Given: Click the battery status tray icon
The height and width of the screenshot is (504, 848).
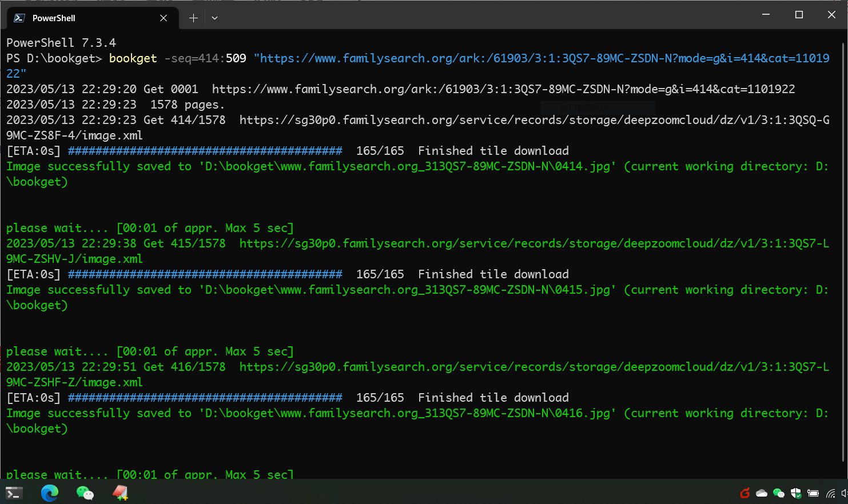Looking at the screenshot, I should click(813, 493).
